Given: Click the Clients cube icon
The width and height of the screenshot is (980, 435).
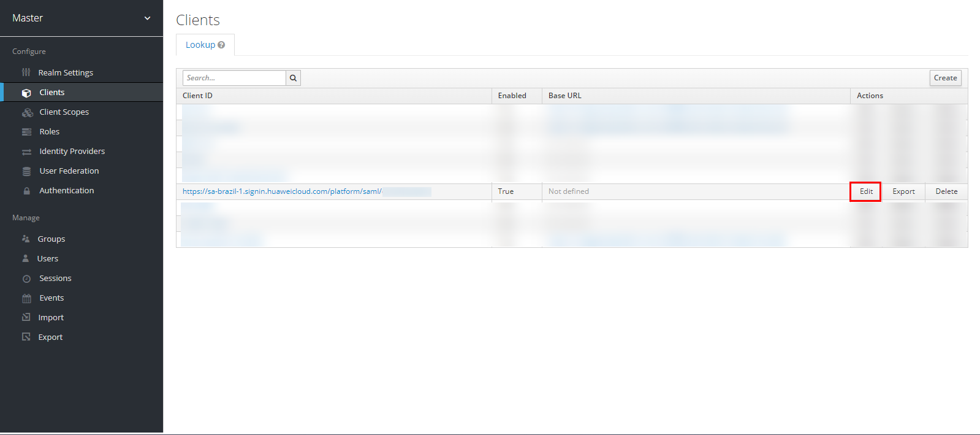Looking at the screenshot, I should [x=26, y=93].
